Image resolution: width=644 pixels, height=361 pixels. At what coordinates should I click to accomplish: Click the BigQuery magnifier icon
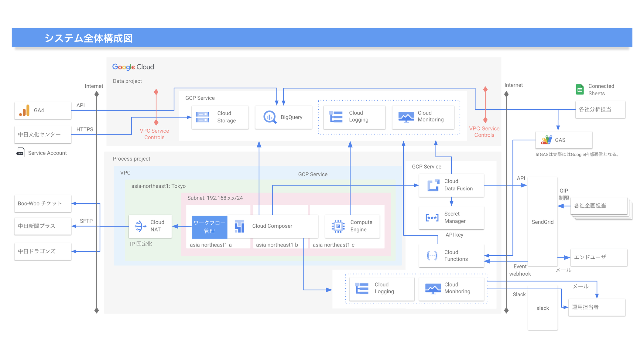tap(270, 117)
